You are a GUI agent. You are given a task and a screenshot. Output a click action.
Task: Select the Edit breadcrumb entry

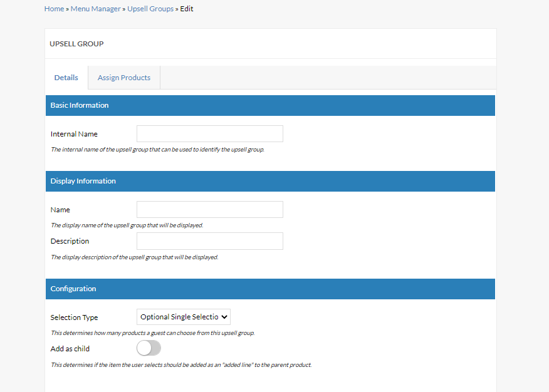tap(186, 8)
